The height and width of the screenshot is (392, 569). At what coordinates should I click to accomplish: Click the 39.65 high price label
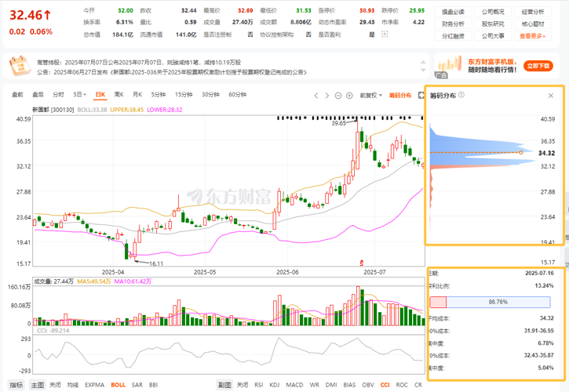[338, 123]
